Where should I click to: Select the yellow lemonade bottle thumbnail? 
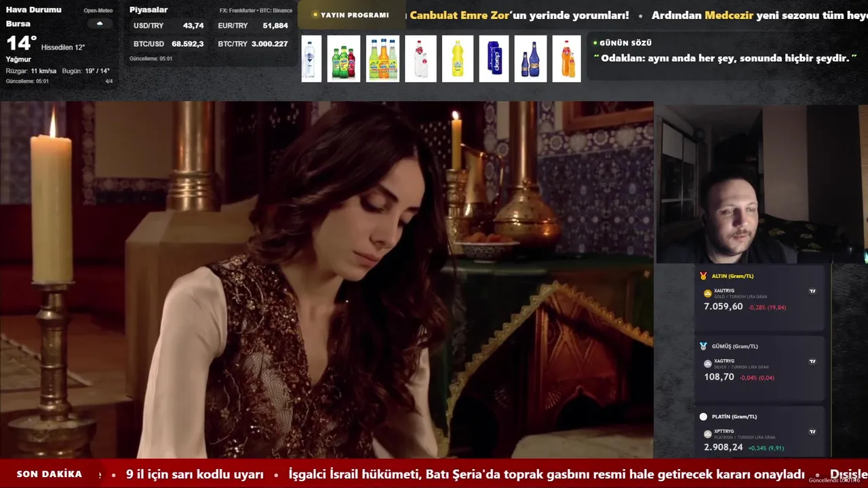coord(457,59)
